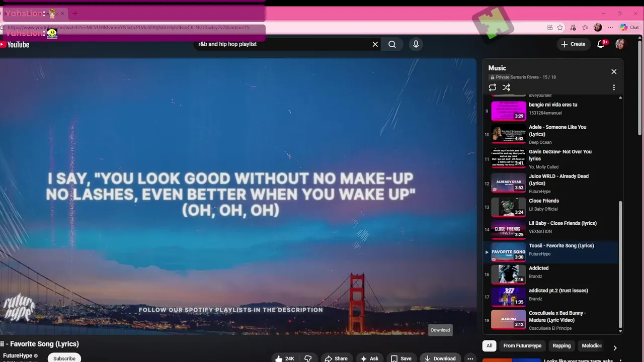This screenshot has width=644, height=362.
Task: Select the addicted pt.2 trust issues thumbnail
Action: [509, 296]
